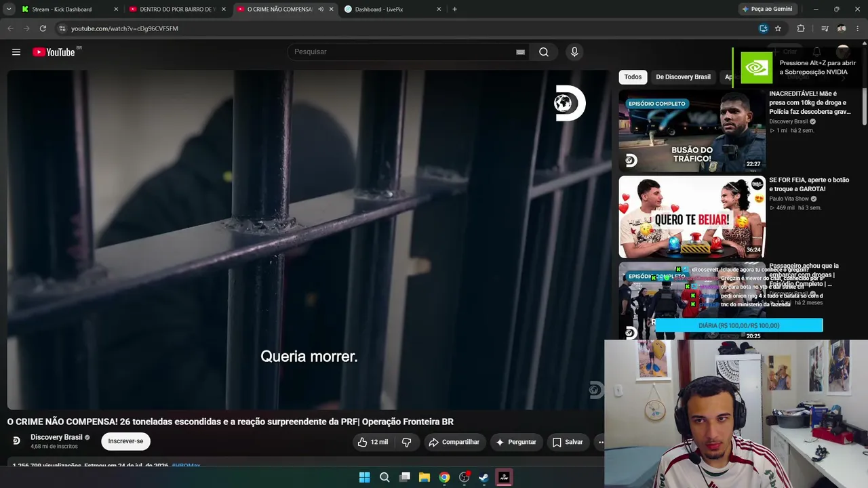Screen dimensions: 868x488
Task: Open the Chrome profile avatar
Action: pos(842,28)
